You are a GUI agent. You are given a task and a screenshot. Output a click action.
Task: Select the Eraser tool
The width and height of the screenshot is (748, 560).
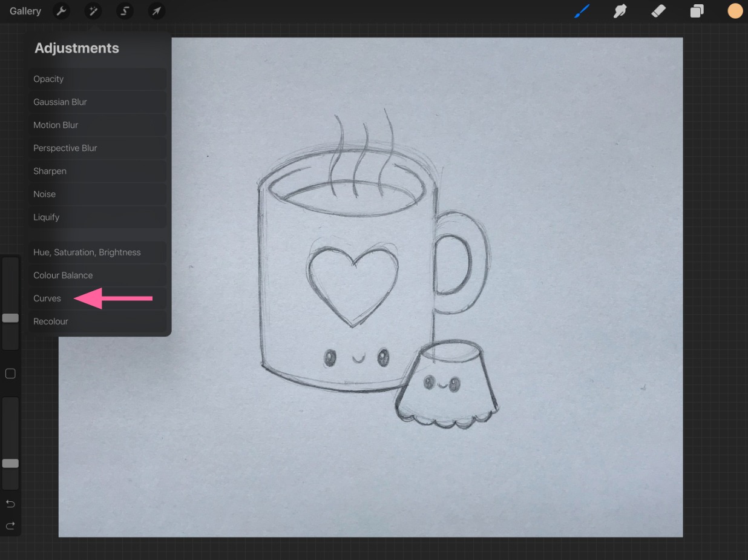658,11
